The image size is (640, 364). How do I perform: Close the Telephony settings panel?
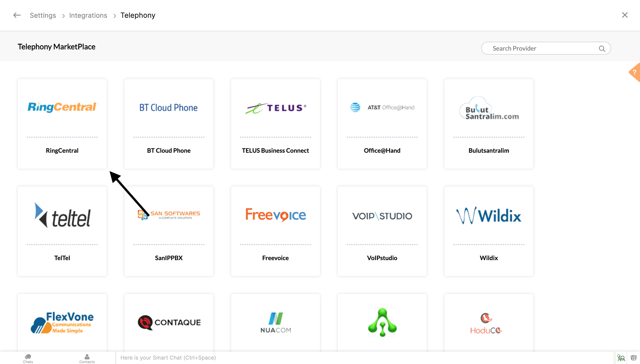625,15
